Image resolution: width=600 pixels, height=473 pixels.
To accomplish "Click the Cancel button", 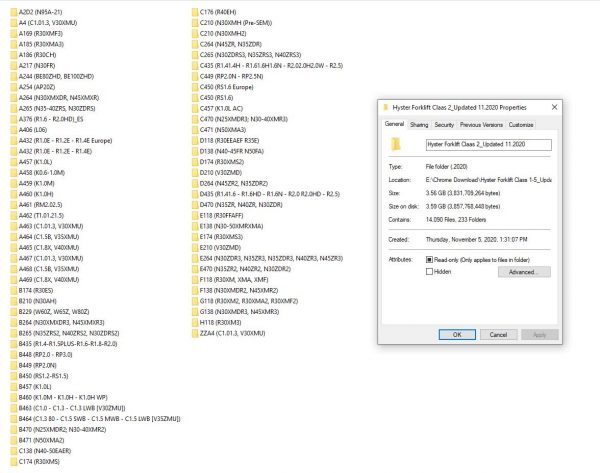I will (x=498, y=334).
